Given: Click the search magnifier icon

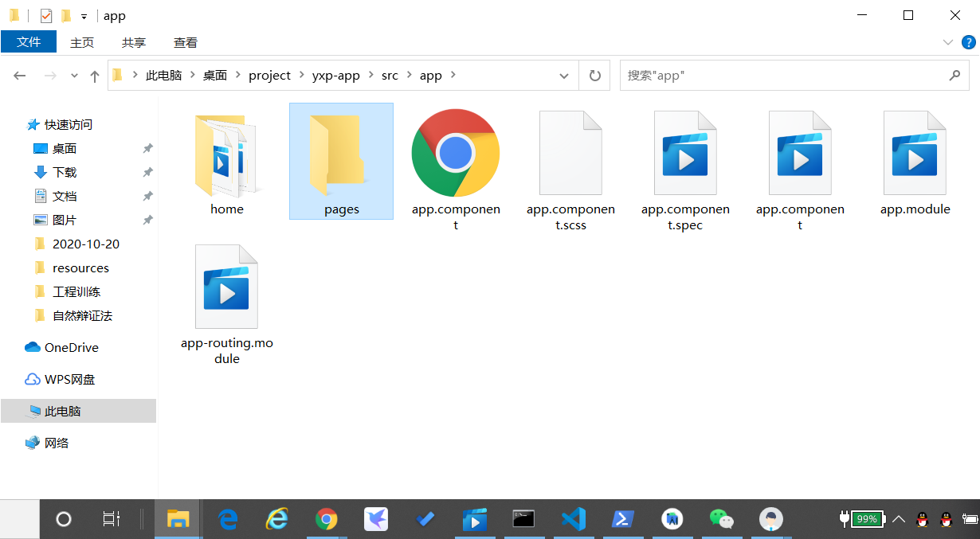Looking at the screenshot, I should [x=955, y=76].
